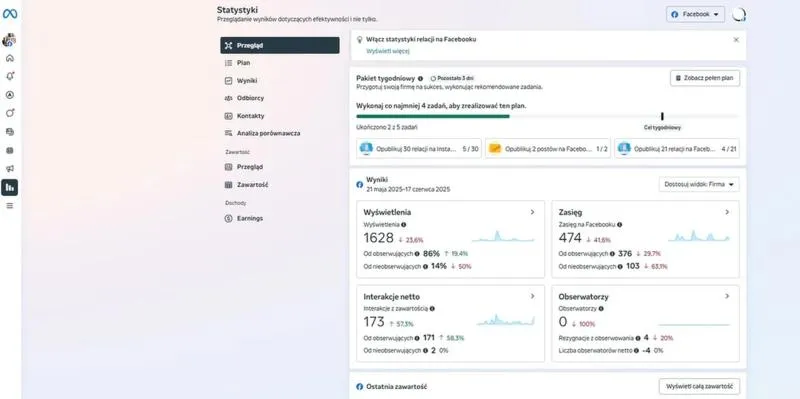800x399 pixels.
Task: Open the megaphone ads icon
Action: click(10, 169)
